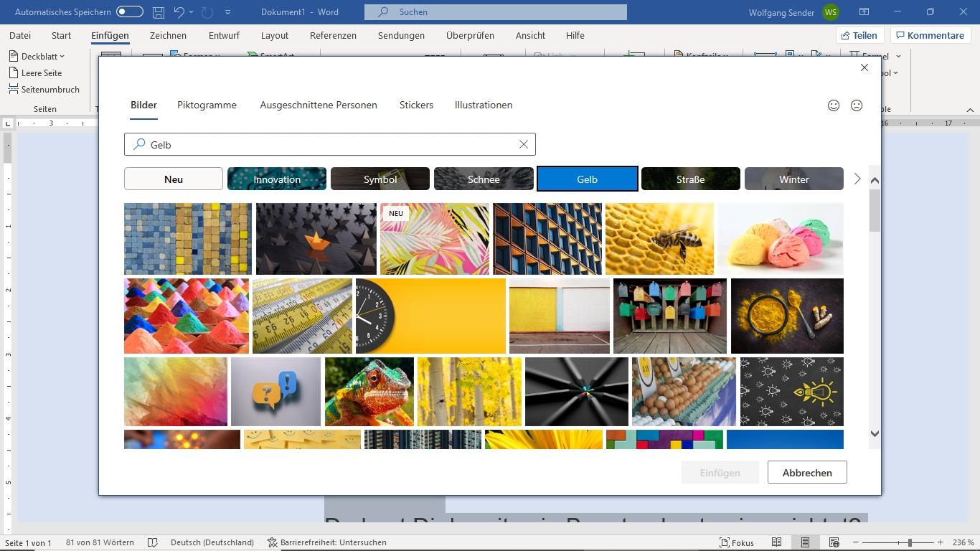
Task: Switch to Focus mode in status bar
Action: [737, 542]
